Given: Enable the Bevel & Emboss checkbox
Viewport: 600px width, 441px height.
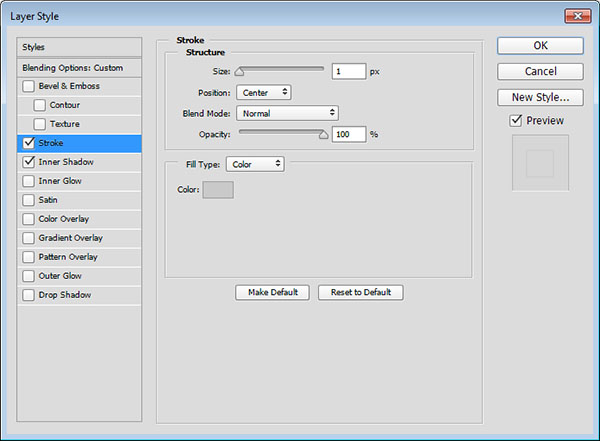Looking at the screenshot, I should 28,86.
